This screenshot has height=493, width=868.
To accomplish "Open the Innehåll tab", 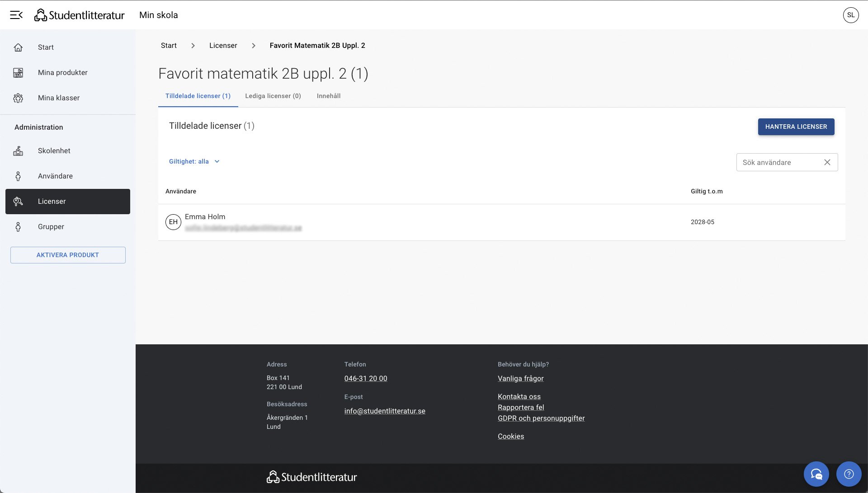I will pyautogui.click(x=328, y=96).
